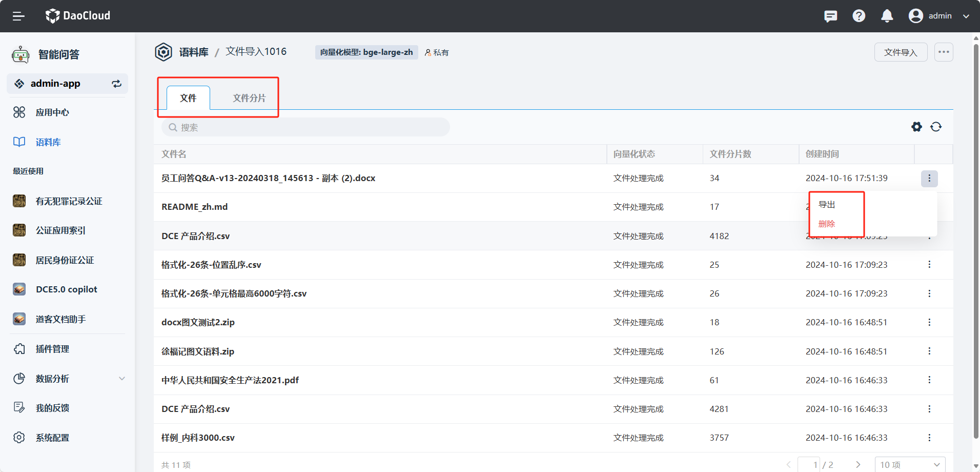Open 插件管理 in the sidebar
Viewport: 980px width, 472px height.
(52, 349)
